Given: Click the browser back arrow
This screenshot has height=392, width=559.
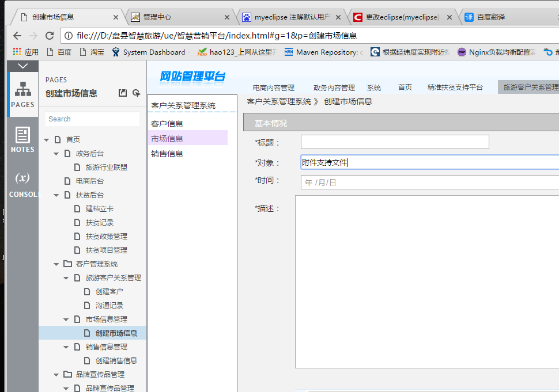Looking at the screenshot, I should 17,35.
